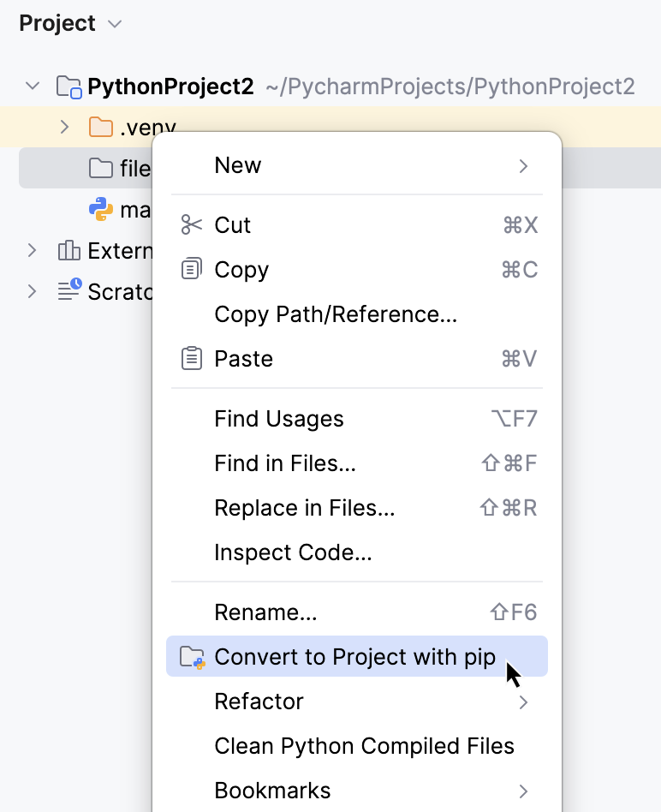Select Clean Python Compiled Files
The height and width of the screenshot is (812, 661).
pos(357,746)
